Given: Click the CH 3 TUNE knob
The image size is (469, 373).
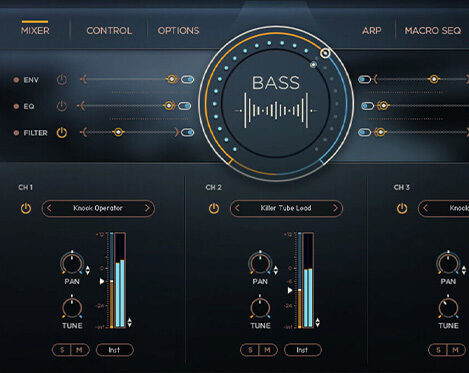Looking at the screenshot, I should pyautogui.click(x=448, y=307).
